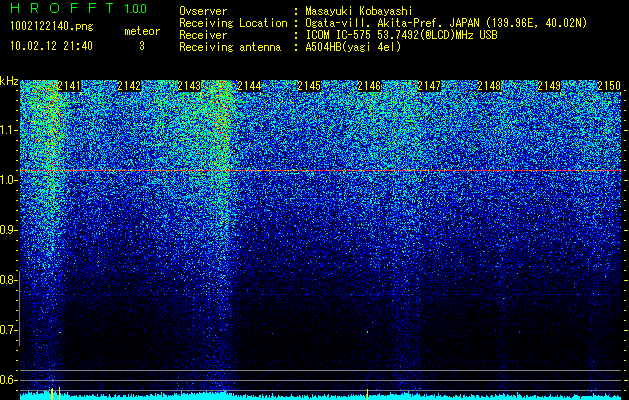Viewport: 629px width, 400px height.
Task: Click the time marker 2141
Action: 69,86
